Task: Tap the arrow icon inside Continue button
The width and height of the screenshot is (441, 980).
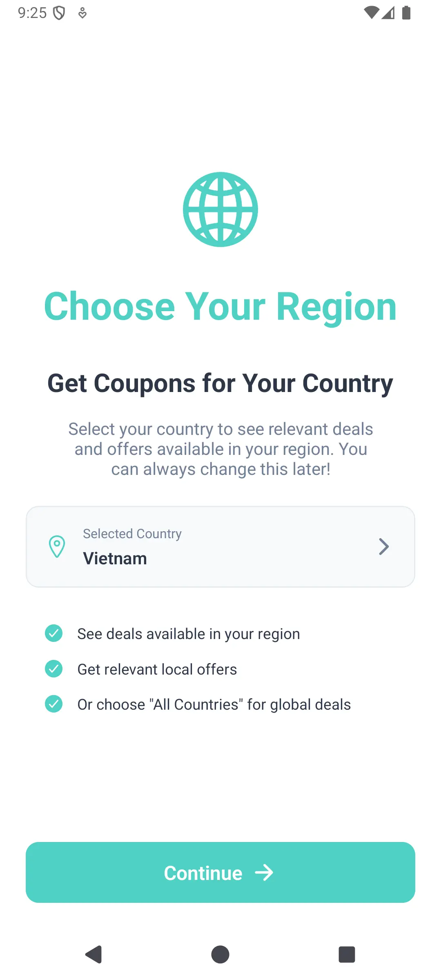Action: (265, 873)
